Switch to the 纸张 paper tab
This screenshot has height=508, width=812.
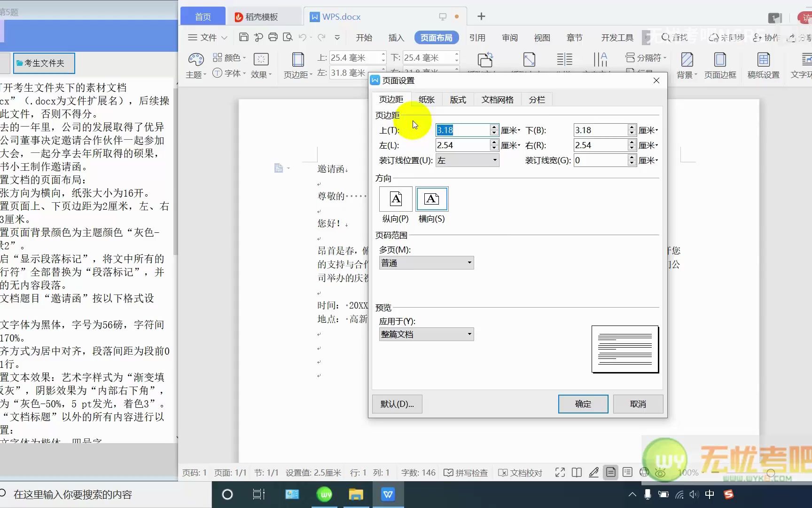coord(426,99)
